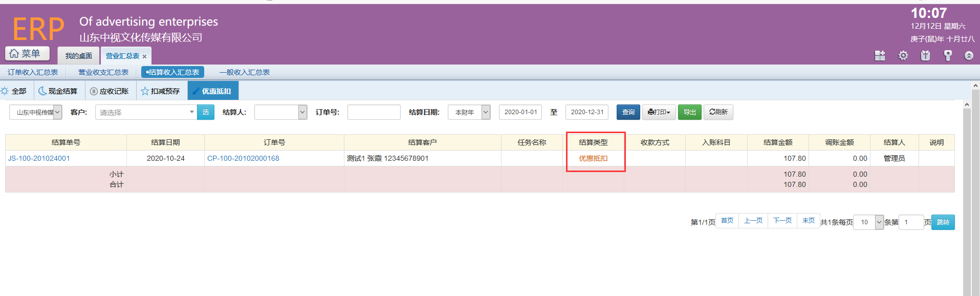The height and width of the screenshot is (296, 980).
Task: Select 结算收入汇总表 sub-tab
Action: (172, 72)
